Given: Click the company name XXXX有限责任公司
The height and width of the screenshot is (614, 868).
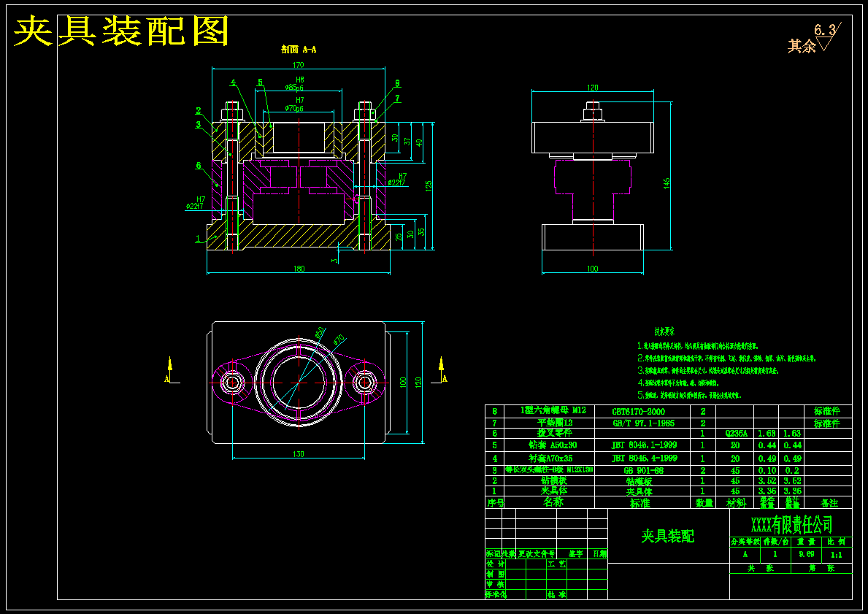Looking at the screenshot, I should tap(791, 523).
